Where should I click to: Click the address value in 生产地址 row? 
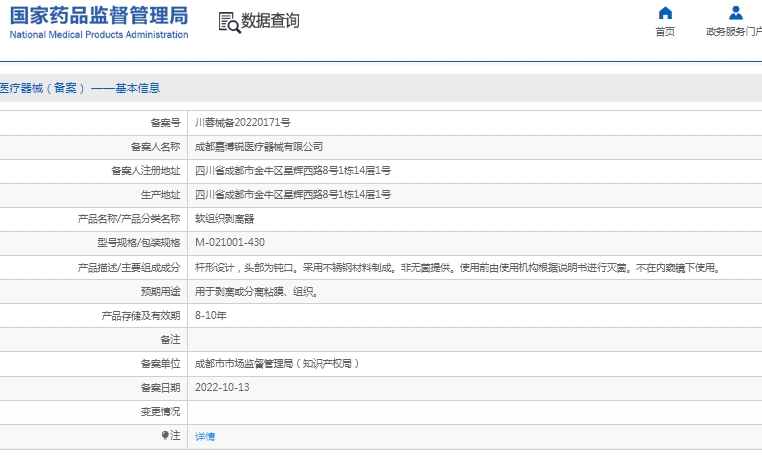tap(293, 195)
